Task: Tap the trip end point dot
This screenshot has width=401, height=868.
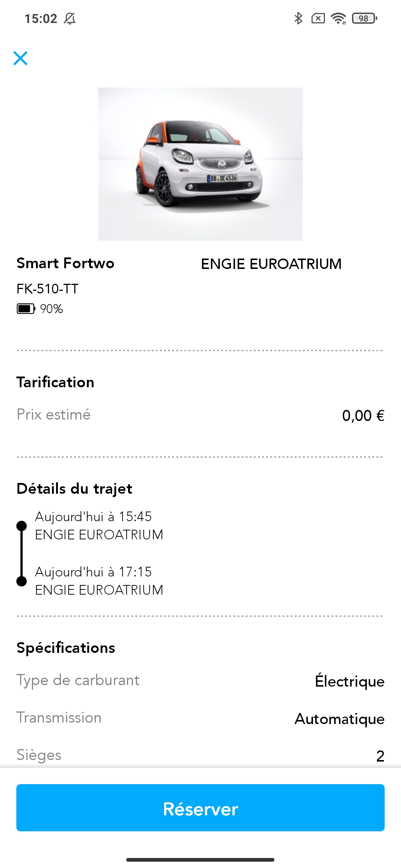Action: (22, 581)
